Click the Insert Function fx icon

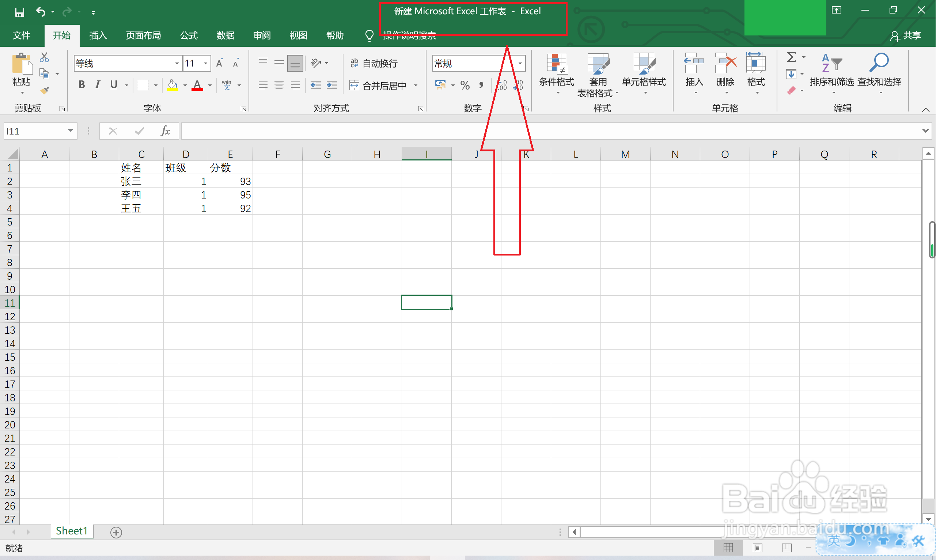coord(166,131)
